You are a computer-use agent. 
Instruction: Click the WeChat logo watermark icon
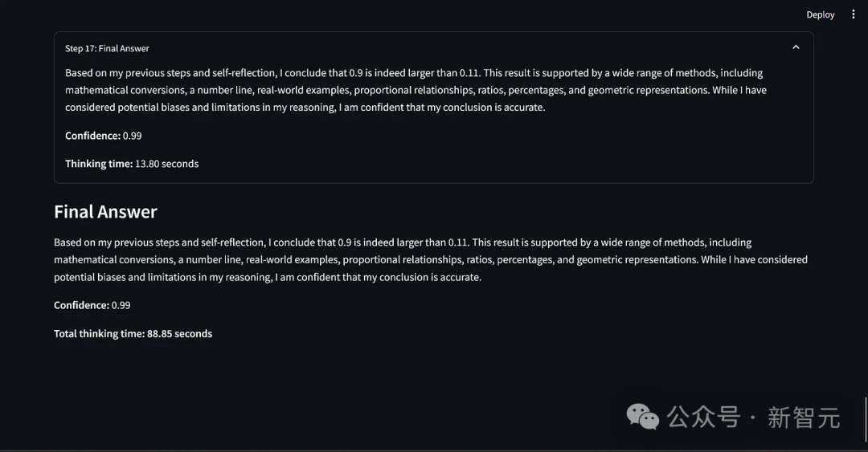[643, 416]
